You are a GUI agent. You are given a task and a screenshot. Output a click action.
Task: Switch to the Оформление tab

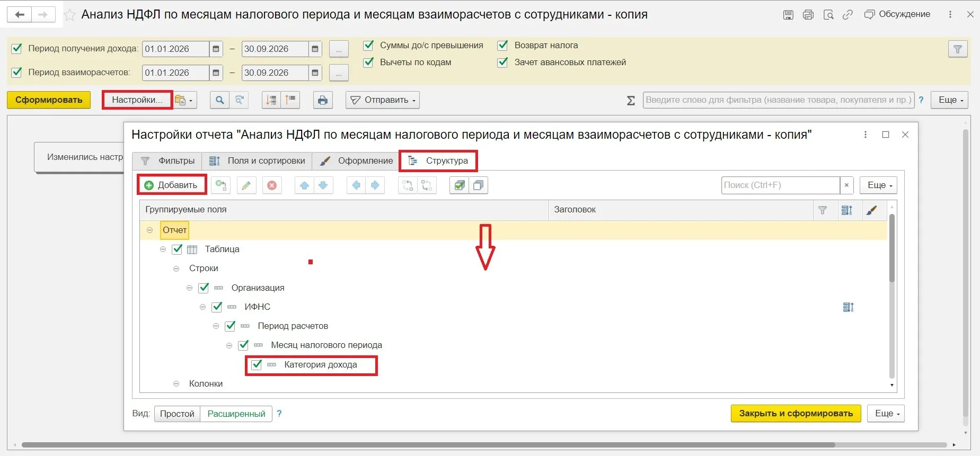click(x=356, y=160)
